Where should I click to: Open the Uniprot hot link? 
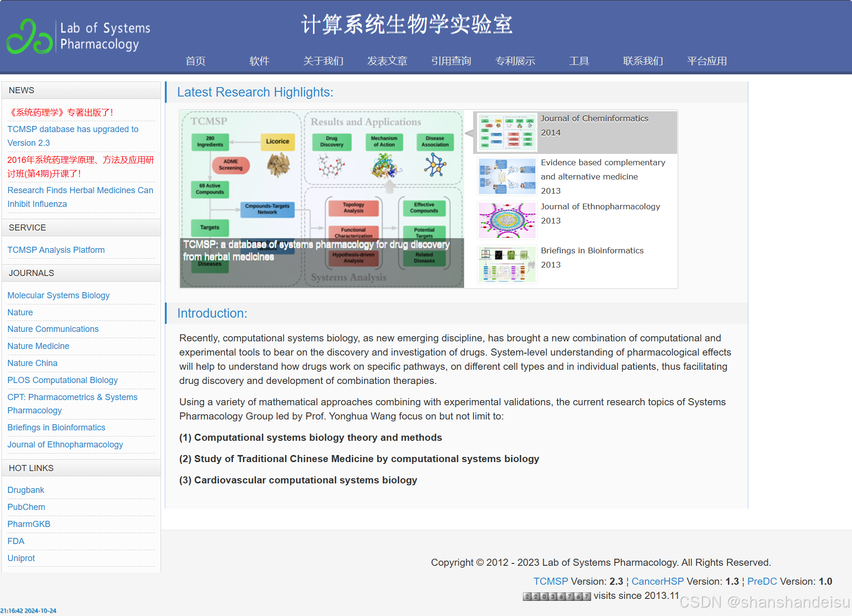click(x=21, y=558)
